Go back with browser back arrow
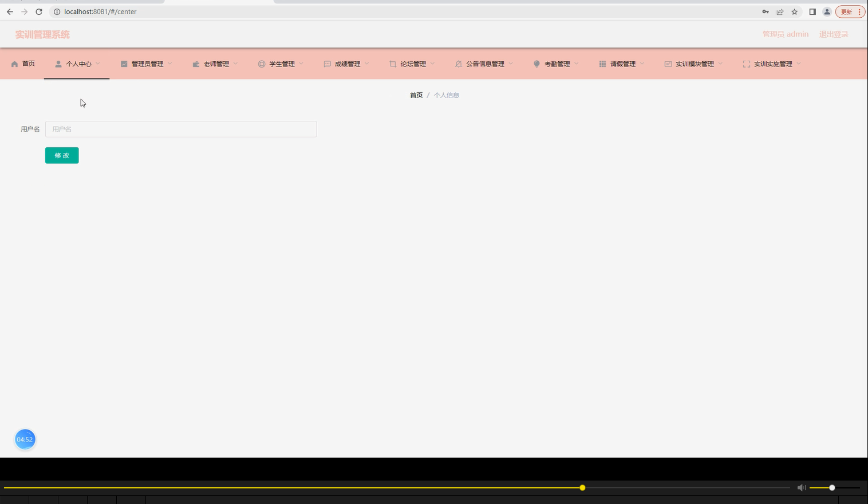 pos(10,11)
